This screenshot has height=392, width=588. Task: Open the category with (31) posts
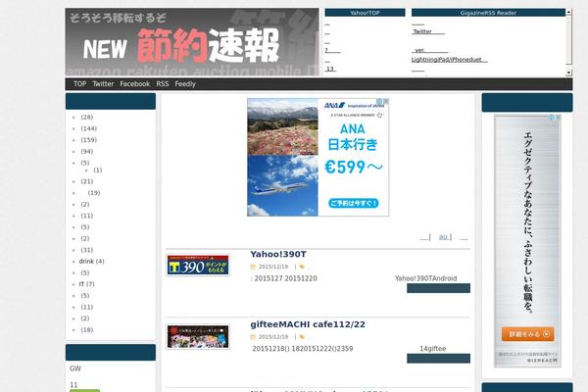[86, 250]
